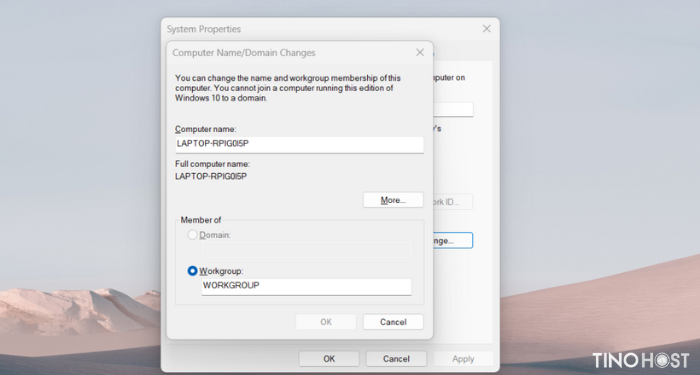The height and width of the screenshot is (375, 700).
Task: Click the Full computer name label
Action: (x=212, y=164)
